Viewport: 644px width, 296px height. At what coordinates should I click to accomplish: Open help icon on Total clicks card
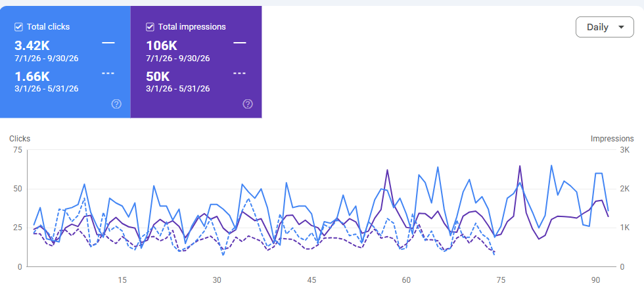point(117,104)
